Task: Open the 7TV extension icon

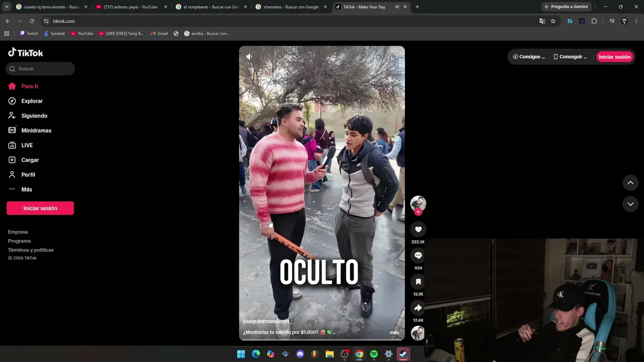Action: pos(570,21)
